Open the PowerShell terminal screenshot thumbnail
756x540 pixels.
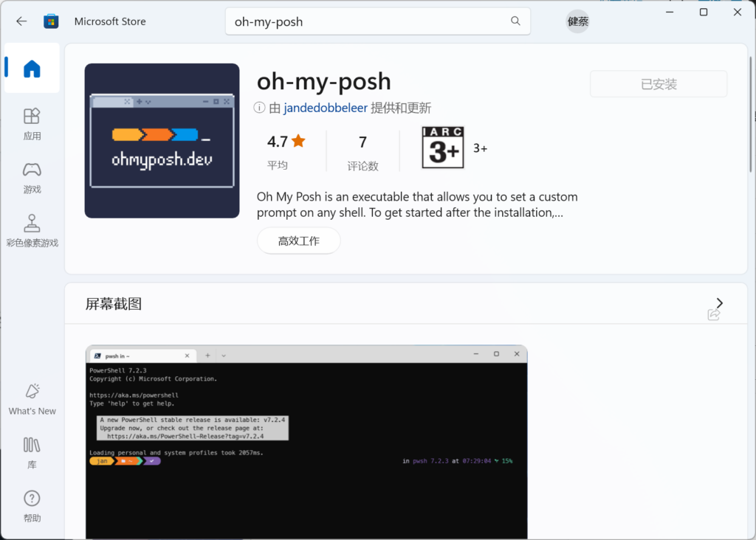click(306, 442)
